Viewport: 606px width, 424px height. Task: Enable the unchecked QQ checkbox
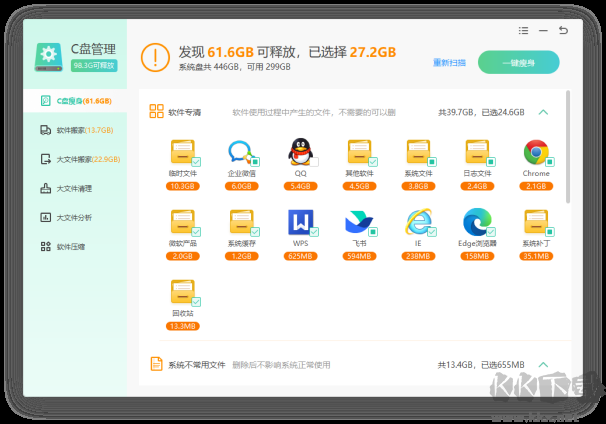click(314, 162)
